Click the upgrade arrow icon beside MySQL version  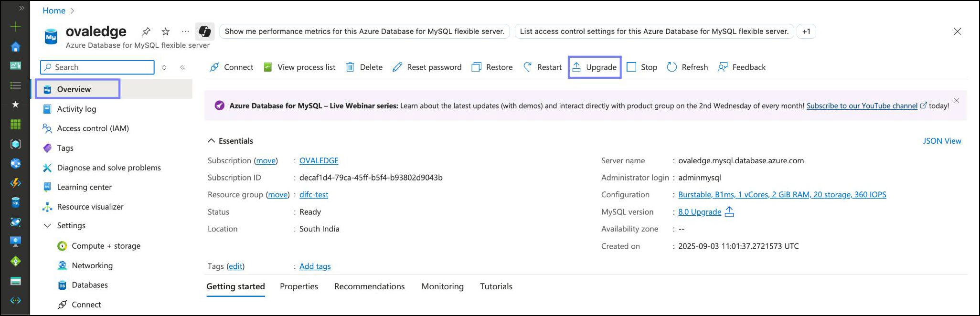[x=729, y=211]
